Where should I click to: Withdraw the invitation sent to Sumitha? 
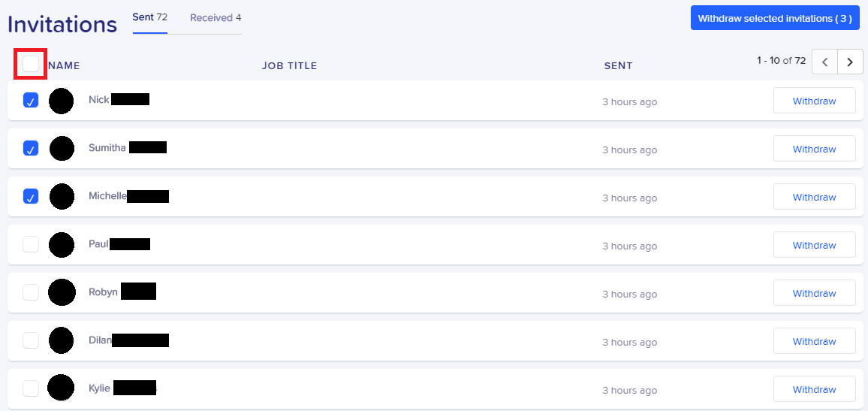point(814,149)
